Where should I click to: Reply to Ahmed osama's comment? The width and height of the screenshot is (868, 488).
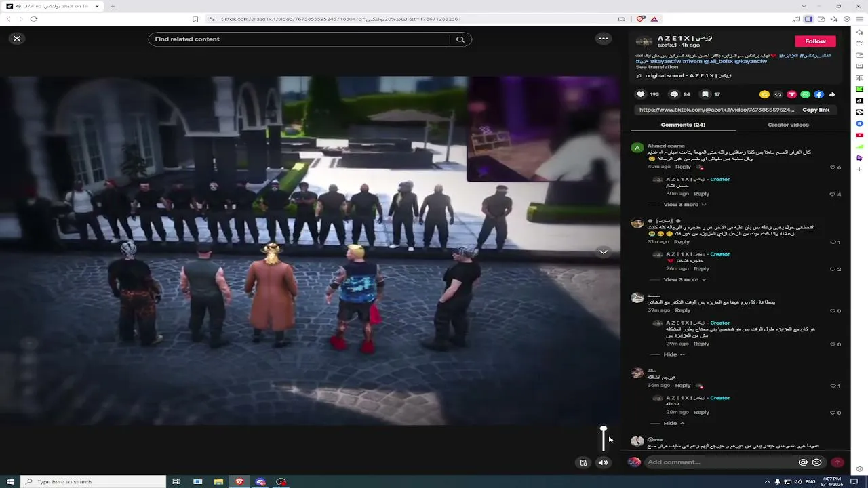pos(683,167)
